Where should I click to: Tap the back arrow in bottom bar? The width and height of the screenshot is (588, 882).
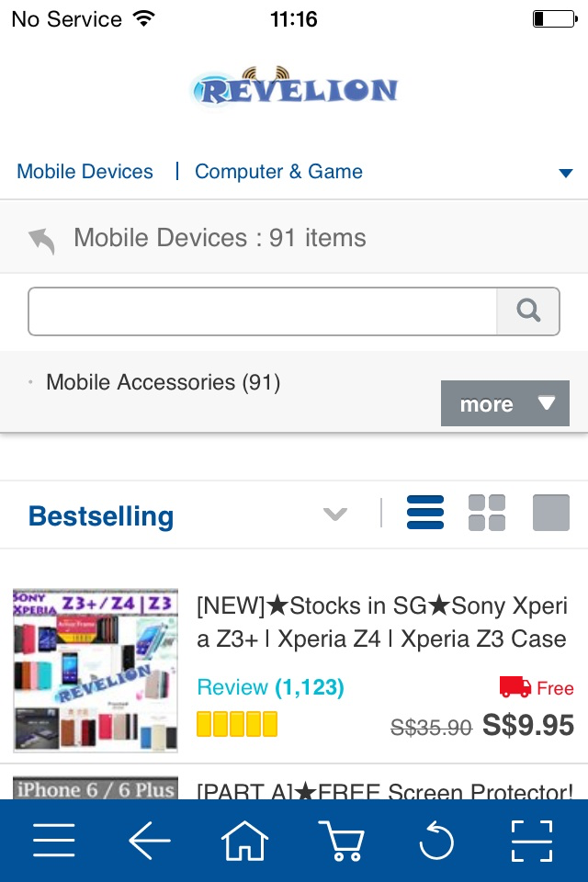tap(150, 840)
